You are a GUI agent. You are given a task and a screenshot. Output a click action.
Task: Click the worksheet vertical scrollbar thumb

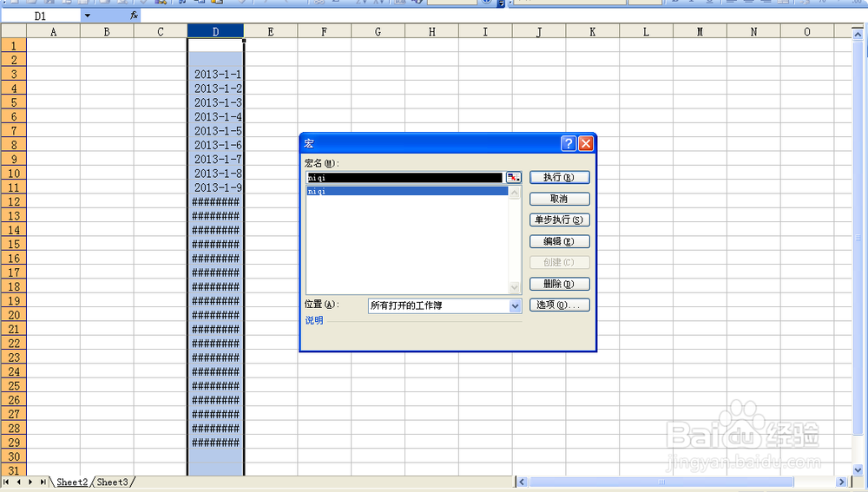coord(858,238)
